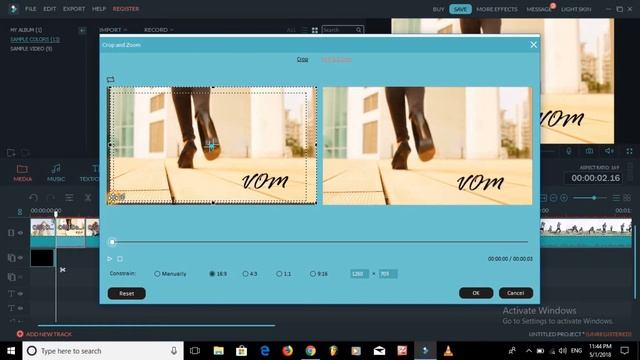Screen dimensions: 640x360
Task: Close the Crop and Zoom dialog
Action: coord(533,45)
